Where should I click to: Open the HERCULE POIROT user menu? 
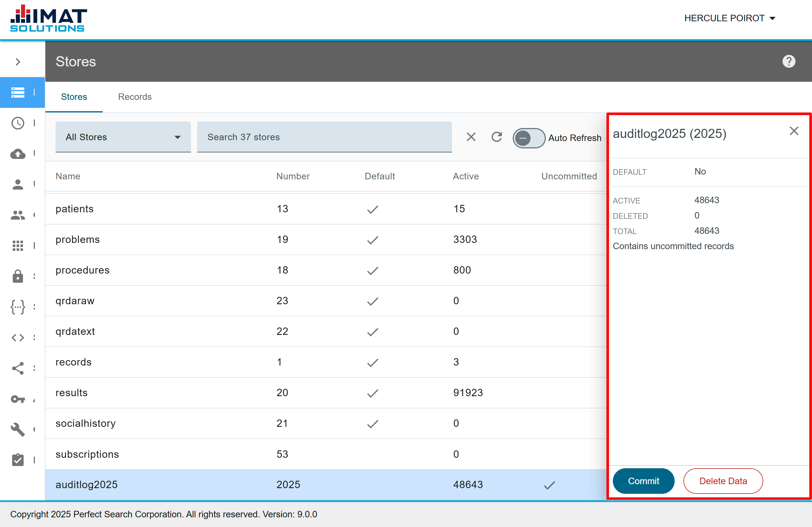click(730, 18)
